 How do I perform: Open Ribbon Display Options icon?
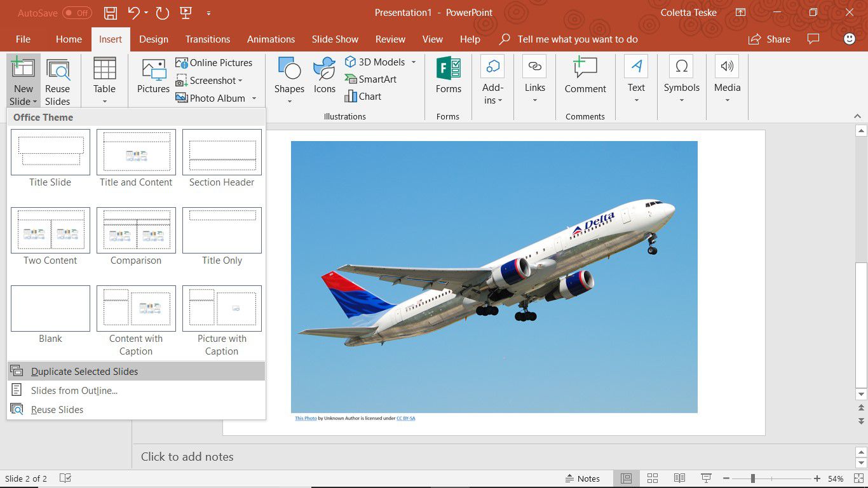(x=740, y=13)
